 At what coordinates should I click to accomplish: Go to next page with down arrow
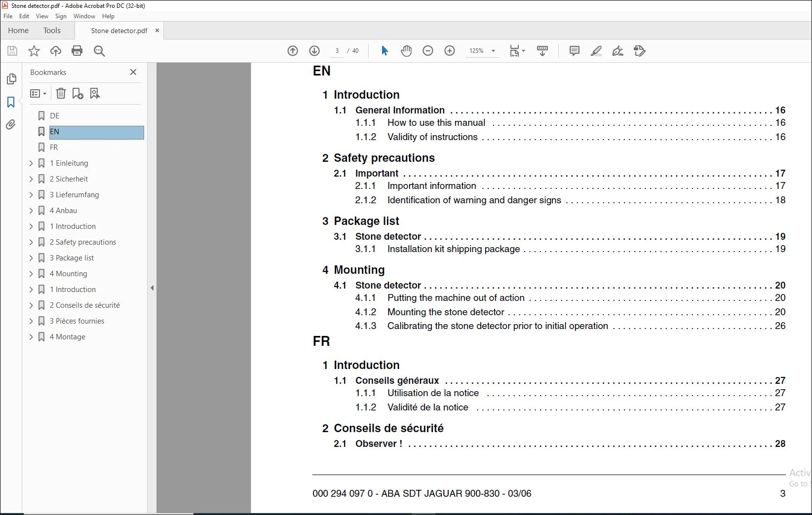314,51
